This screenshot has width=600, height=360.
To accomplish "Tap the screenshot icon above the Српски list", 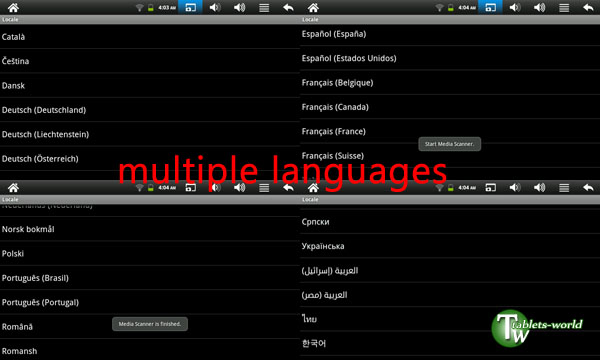I will pos(490,187).
